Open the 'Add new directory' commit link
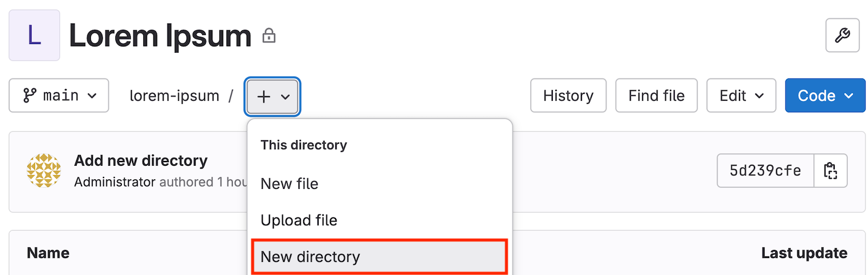Image resolution: width=868 pixels, height=275 pixels. tap(141, 160)
